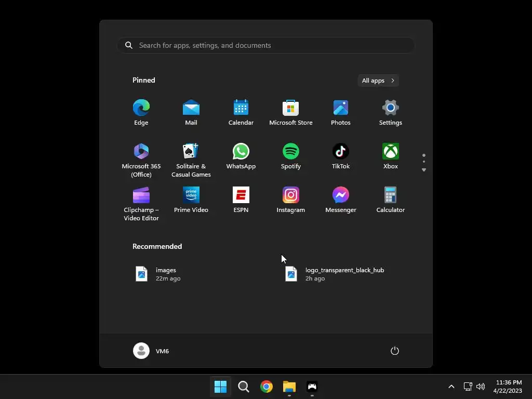Open the clock showing 11:36 PM
This screenshot has height=399, width=532.
[x=508, y=387]
